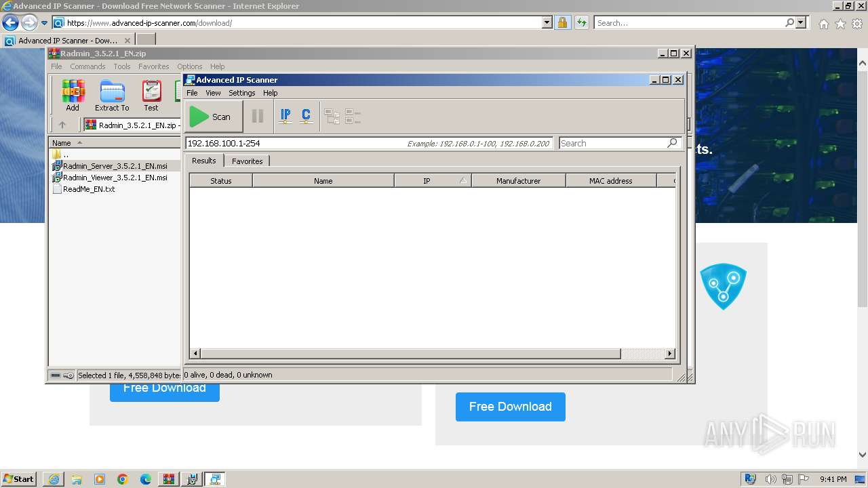868x488 pixels.
Task: Open File menu in Advanced IP Scanner
Action: (x=192, y=93)
